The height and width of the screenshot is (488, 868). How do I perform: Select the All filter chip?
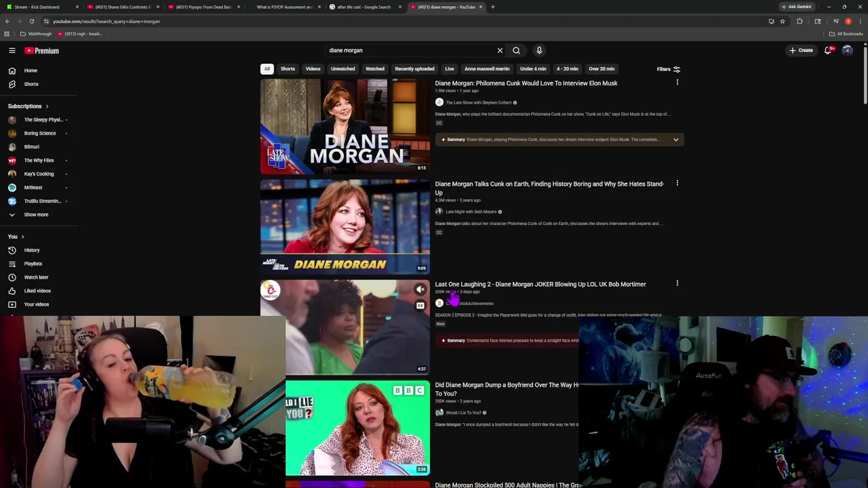pyautogui.click(x=267, y=68)
